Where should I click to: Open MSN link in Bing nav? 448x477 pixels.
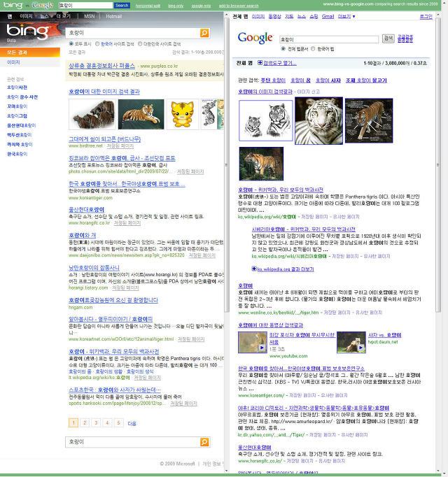[x=89, y=16]
